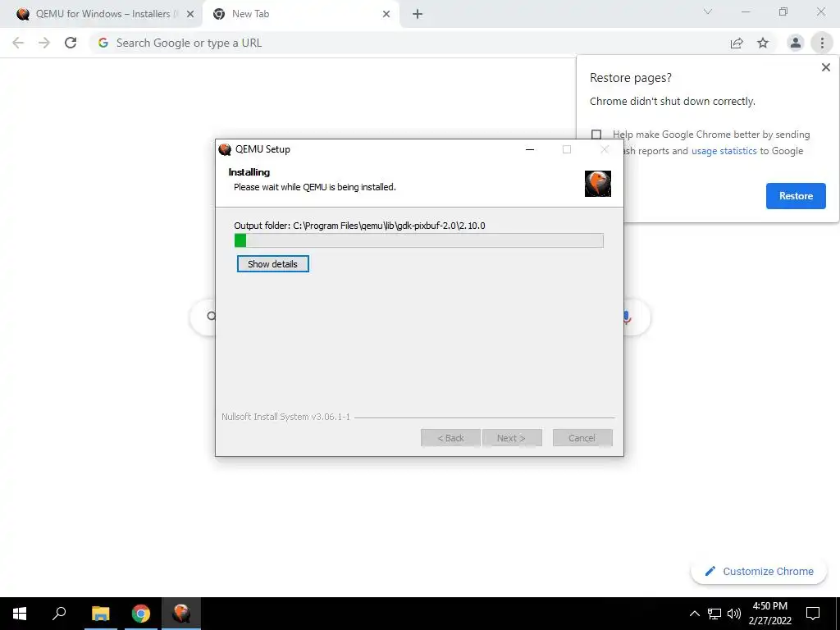840x630 pixels.
Task: Select the New Tab tab
Action: click(x=300, y=14)
